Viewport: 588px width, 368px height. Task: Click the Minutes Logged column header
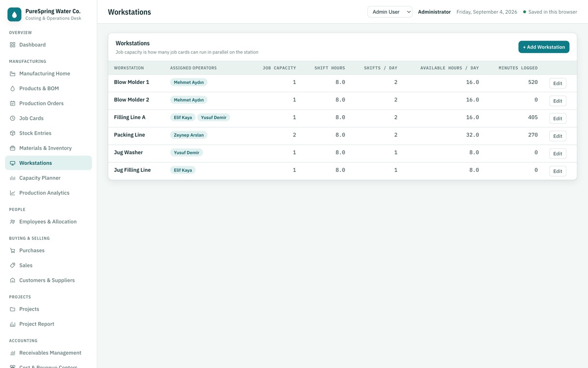518,68
